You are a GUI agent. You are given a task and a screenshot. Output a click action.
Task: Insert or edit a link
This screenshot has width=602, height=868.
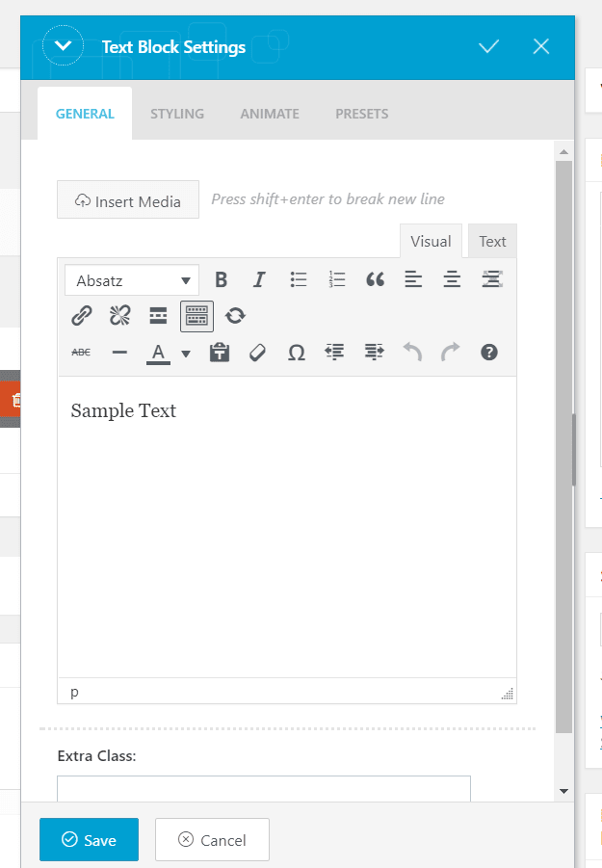[x=82, y=316]
